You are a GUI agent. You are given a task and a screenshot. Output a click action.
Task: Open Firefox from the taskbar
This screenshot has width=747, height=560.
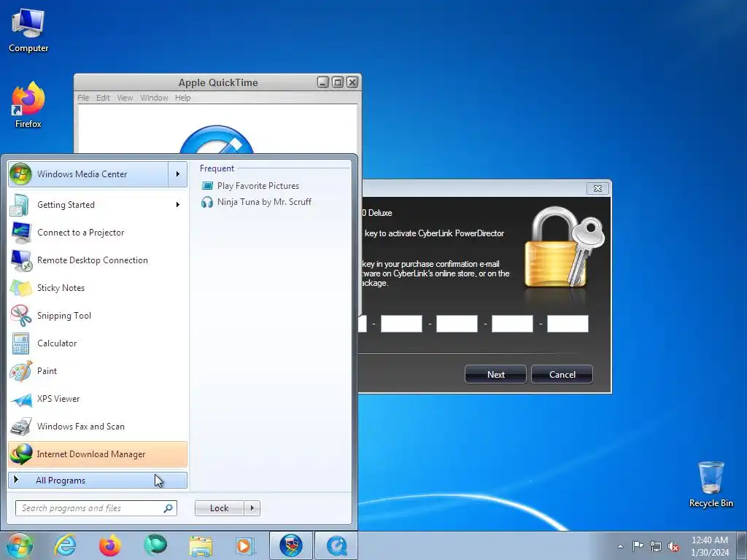click(110, 545)
